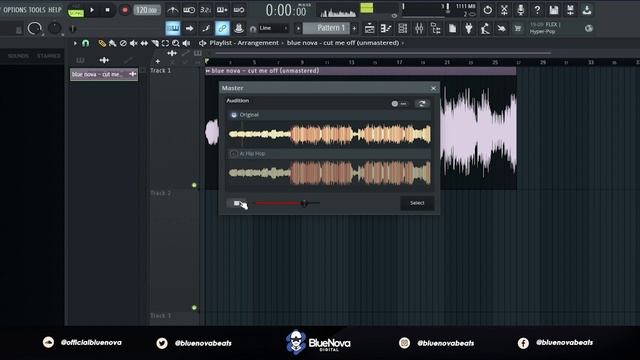
Task: Select the playlist paint brush tool
Action: point(112,43)
